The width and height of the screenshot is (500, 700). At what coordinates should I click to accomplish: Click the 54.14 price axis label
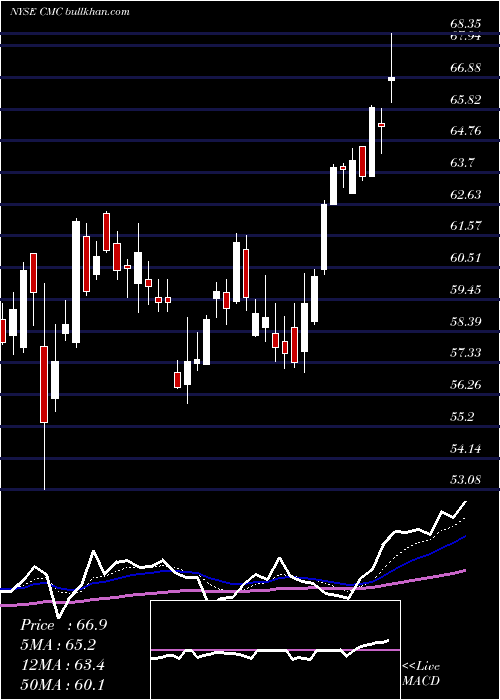pos(466,448)
